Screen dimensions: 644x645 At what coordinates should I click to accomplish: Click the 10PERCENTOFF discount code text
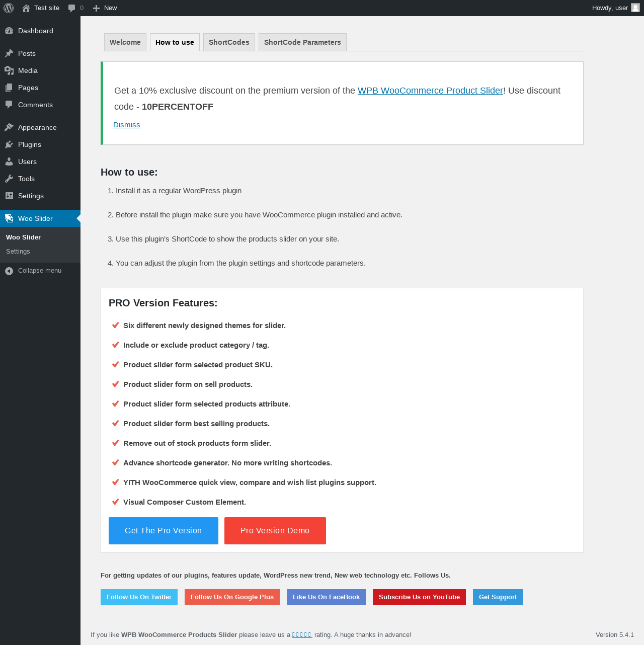click(178, 107)
